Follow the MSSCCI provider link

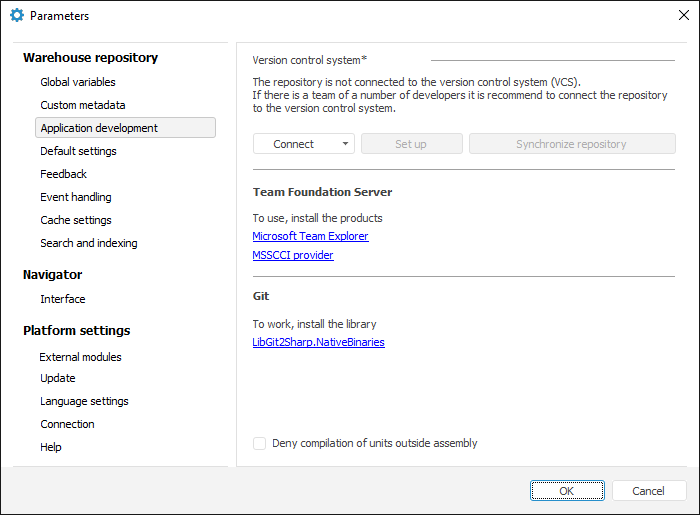[293, 255]
